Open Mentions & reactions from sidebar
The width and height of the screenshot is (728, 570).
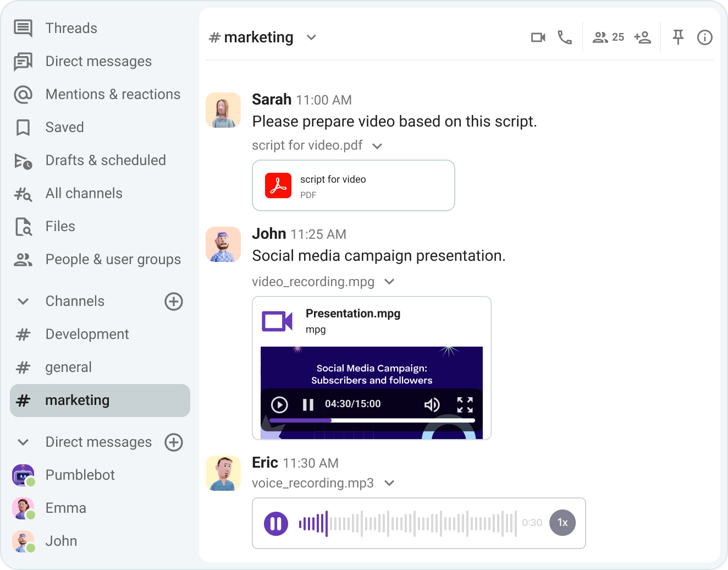tap(113, 94)
